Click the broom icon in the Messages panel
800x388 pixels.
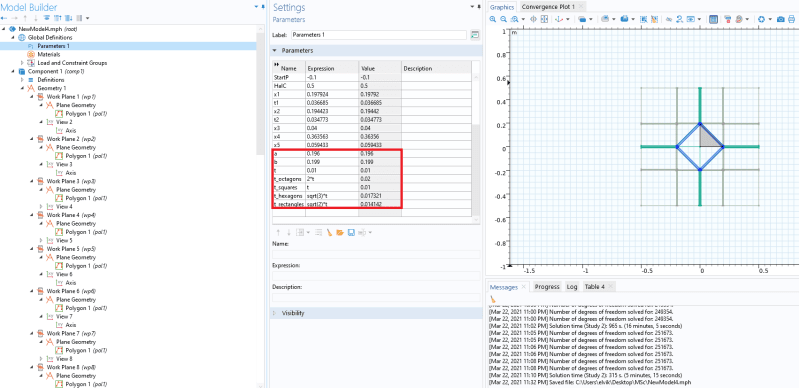pos(493,299)
